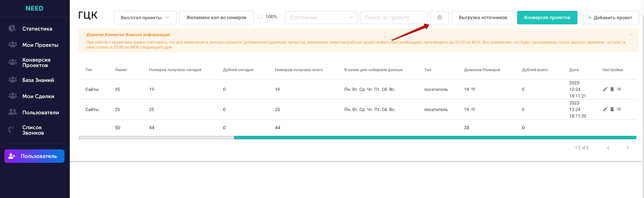Click the Список Звонков phone icon

12,130
